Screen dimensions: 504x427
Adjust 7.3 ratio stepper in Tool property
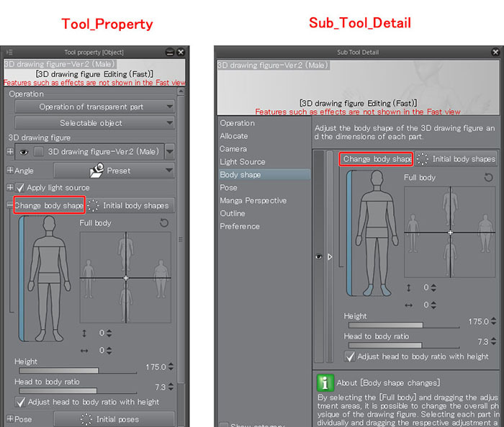(x=171, y=387)
